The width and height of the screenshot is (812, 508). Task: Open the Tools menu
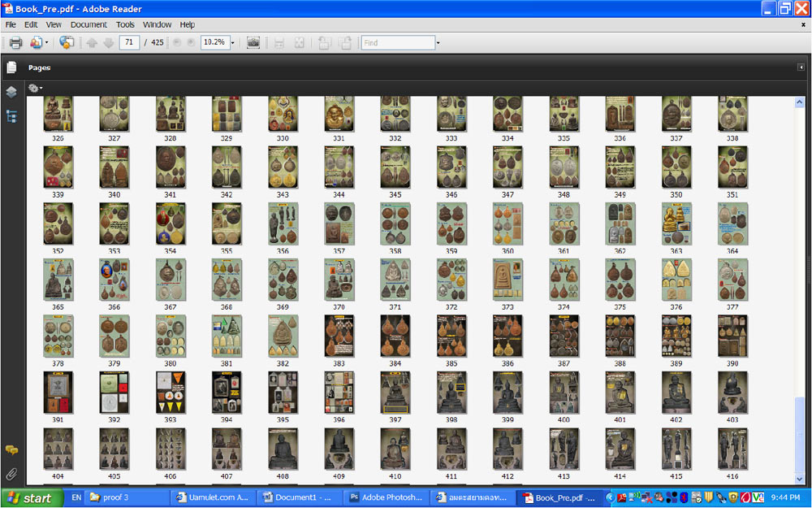pos(125,24)
